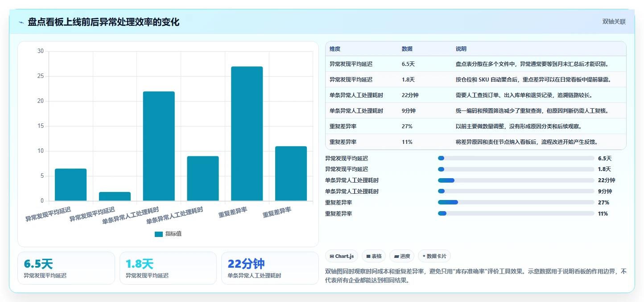
Task: Toggle the 指标值 legend swatch
Action: pos(159,234)
